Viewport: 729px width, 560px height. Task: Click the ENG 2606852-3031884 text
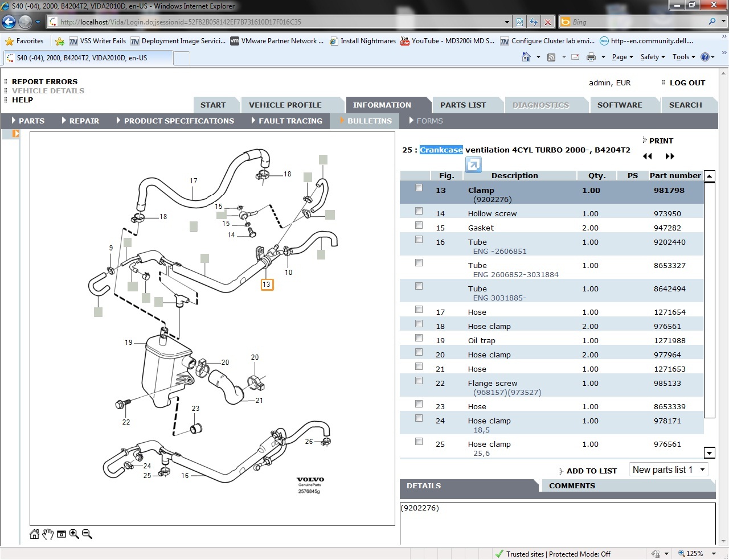point(515,274)
